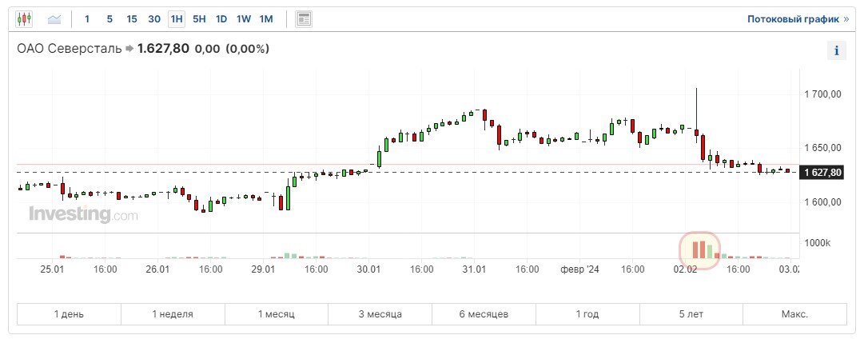Click the highlighted red volume bars

click(699, 250)
